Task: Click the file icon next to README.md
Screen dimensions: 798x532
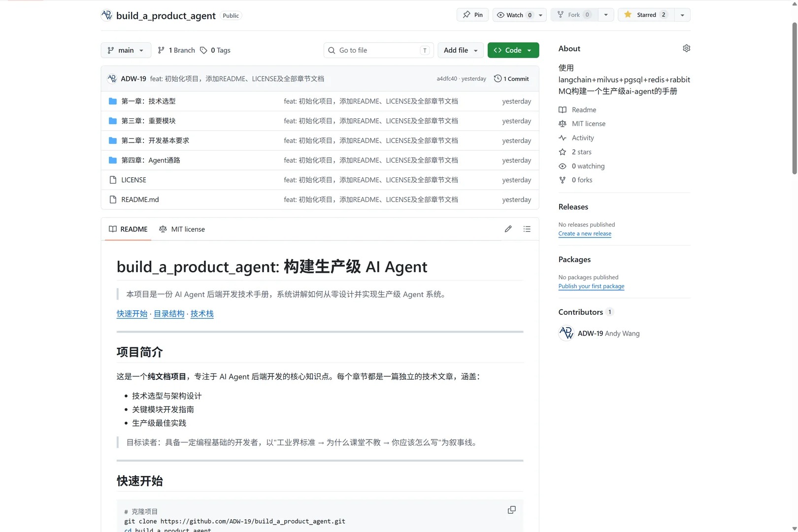Action: click(113, 199)
